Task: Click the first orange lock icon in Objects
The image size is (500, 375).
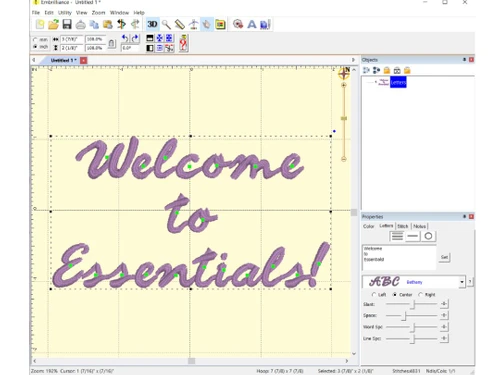Action: (387, 70)
